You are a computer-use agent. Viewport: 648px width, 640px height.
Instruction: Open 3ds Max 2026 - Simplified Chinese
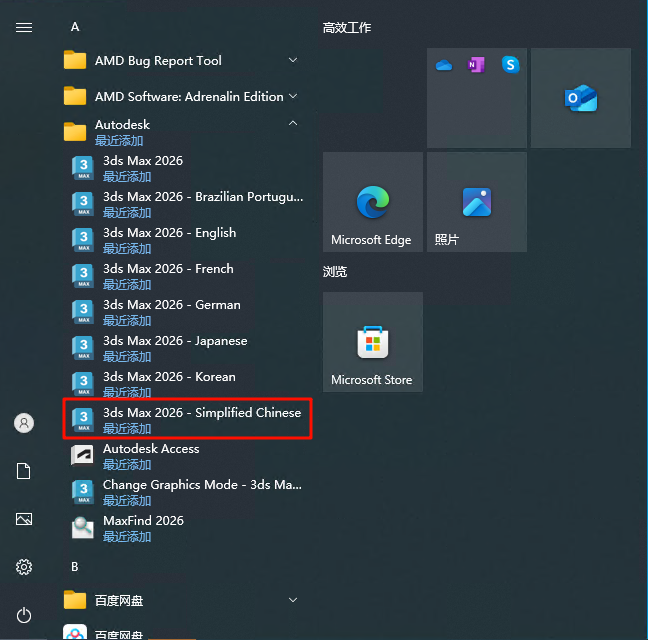[x=187, y=419]
